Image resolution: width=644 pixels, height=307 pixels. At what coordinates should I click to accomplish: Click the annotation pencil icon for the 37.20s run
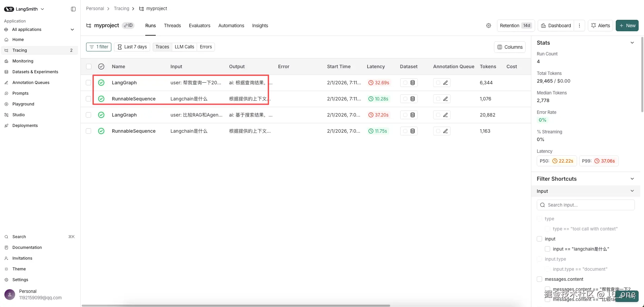click(x=446, y=115)
